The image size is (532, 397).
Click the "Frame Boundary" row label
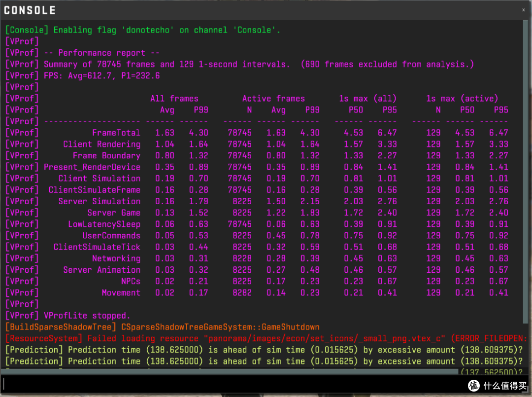(x=106, y=155)
